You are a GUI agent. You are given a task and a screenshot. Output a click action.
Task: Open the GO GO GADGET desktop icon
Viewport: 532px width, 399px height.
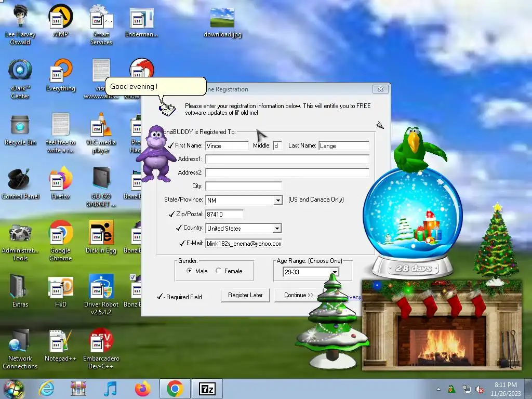(x=101, y=187)
